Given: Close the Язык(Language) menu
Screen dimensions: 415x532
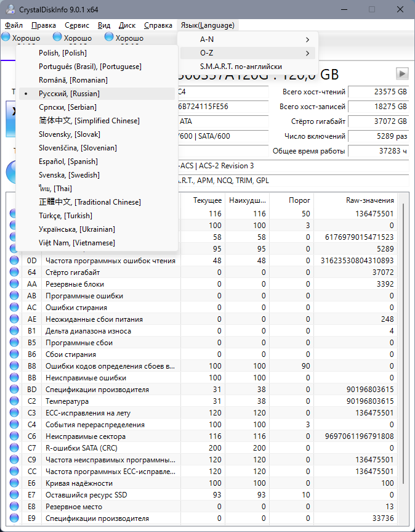Looking at the screenshot, I should click(x=207, y=25).
